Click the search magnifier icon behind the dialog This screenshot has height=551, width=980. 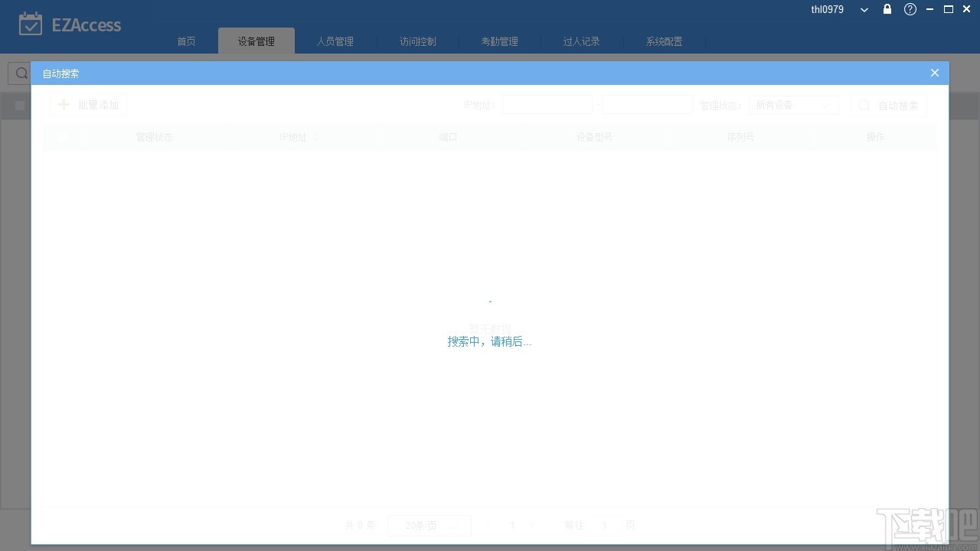tap(21, 73)
